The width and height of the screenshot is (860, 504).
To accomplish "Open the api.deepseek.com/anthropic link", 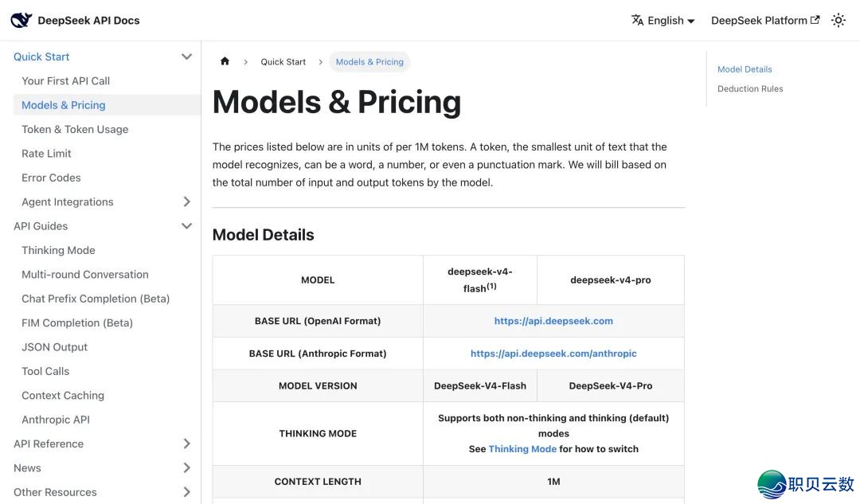I will (553, 354).
